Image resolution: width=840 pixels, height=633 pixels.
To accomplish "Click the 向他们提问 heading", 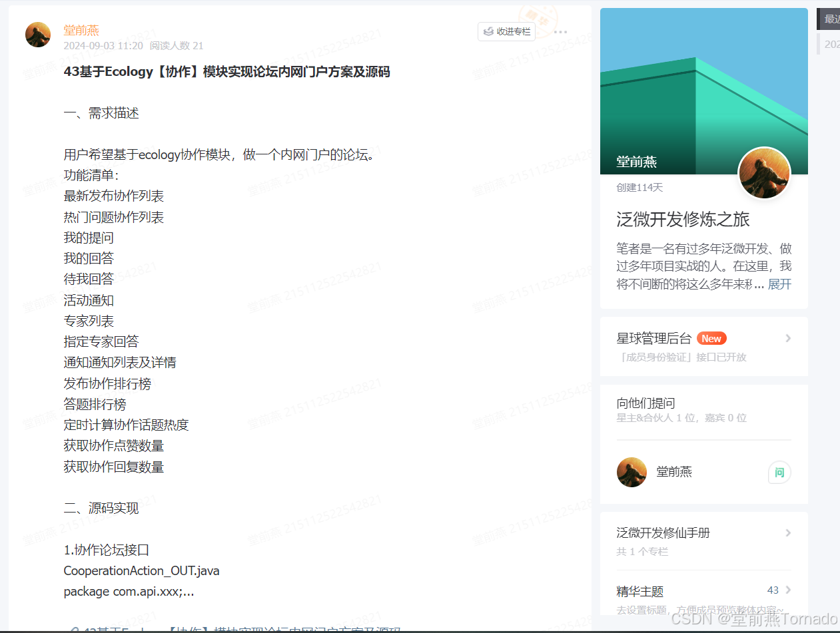I will point(646,403).
